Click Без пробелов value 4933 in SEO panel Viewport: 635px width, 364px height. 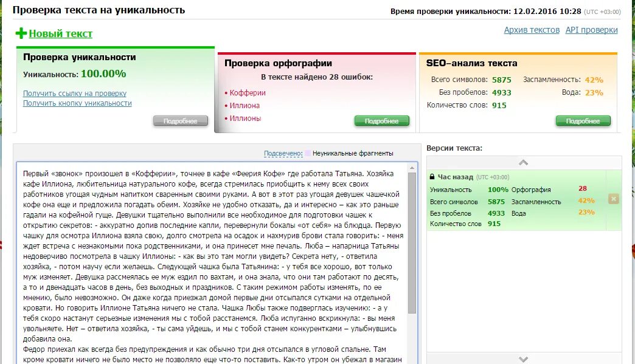[x=501, y=92]
